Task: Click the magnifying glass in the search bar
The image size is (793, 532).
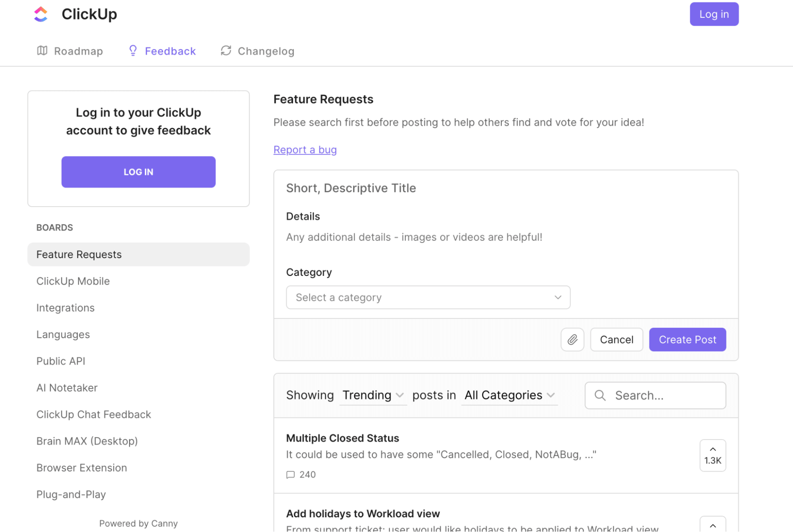Action: click(x=600, y=395)
